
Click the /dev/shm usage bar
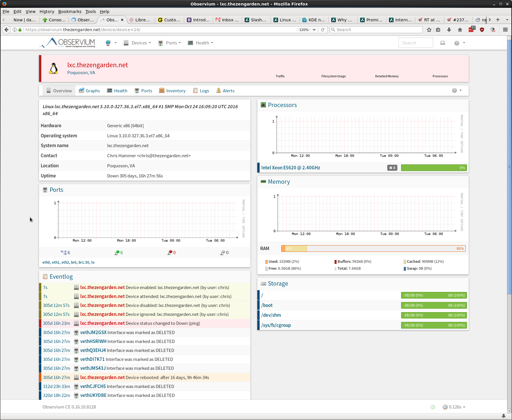(x=434, y=315)
